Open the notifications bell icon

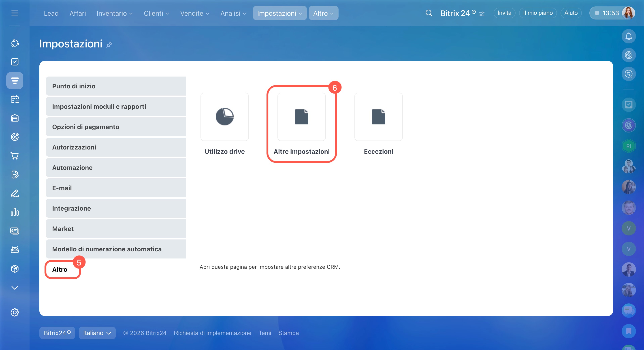pyautogui.click(x=628, y=36)
